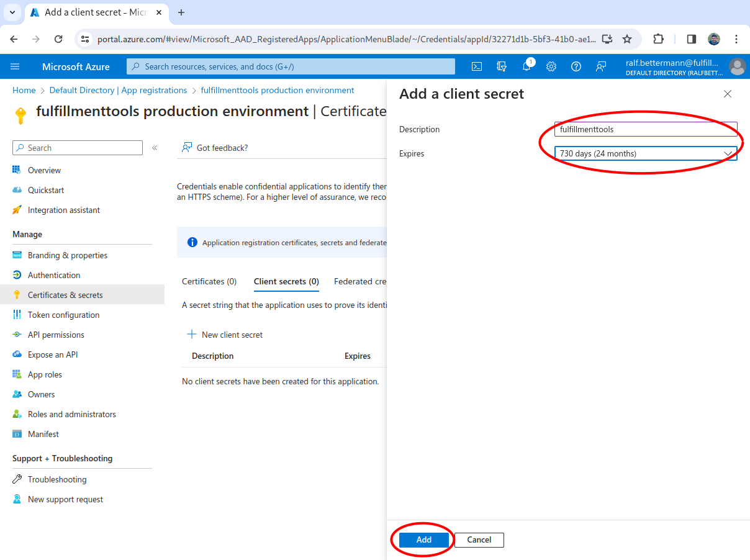
Task: Go to the Home breadcrumb
Action: [24, 90]
